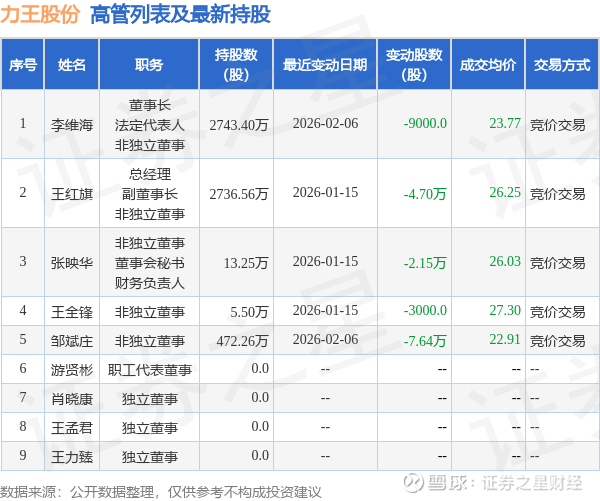
Task: Select the 序号 column header
Action: point(23,64)
